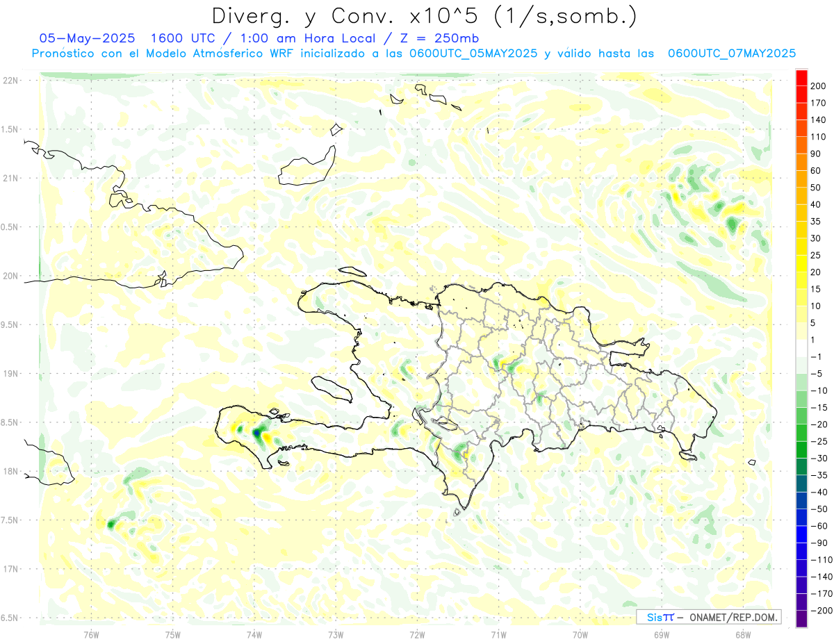Viewport: 834px width, 644px height.
Task: Click the title "Diverg. y Conv. x10^5 (1/s,somb.)"
Action: [x=424, y=16]
